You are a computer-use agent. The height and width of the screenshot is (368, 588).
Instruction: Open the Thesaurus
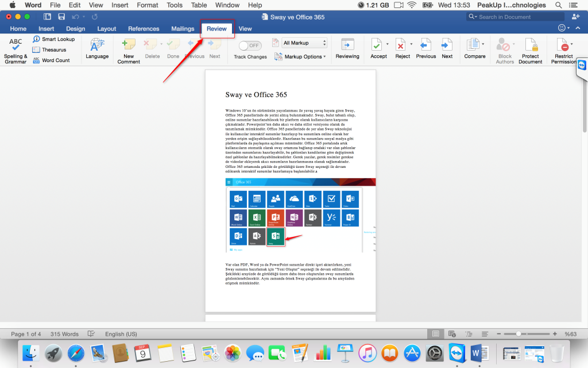pos(49,49)
